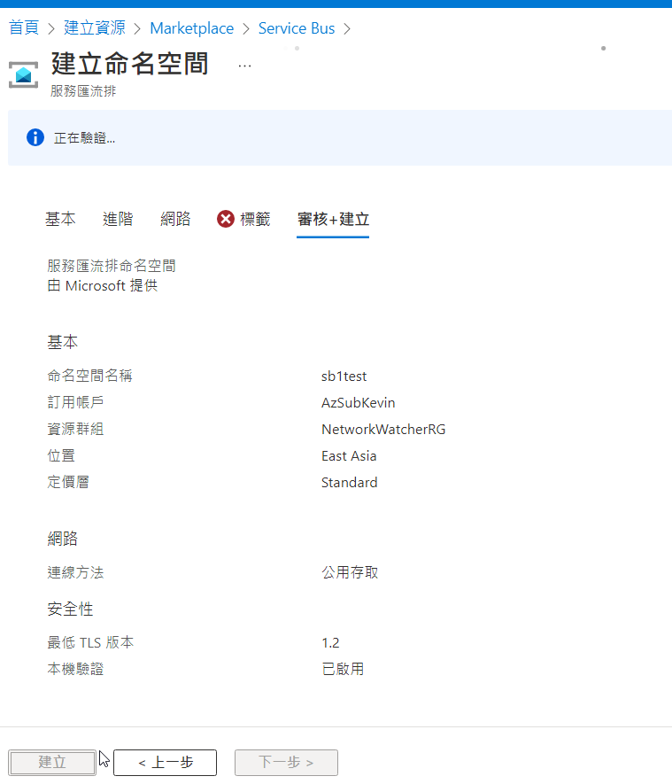The width and height of the screenshot is (672, 784).
Task: Click the 由 Microsoft 提供 text
Action: tap(103, 285)
